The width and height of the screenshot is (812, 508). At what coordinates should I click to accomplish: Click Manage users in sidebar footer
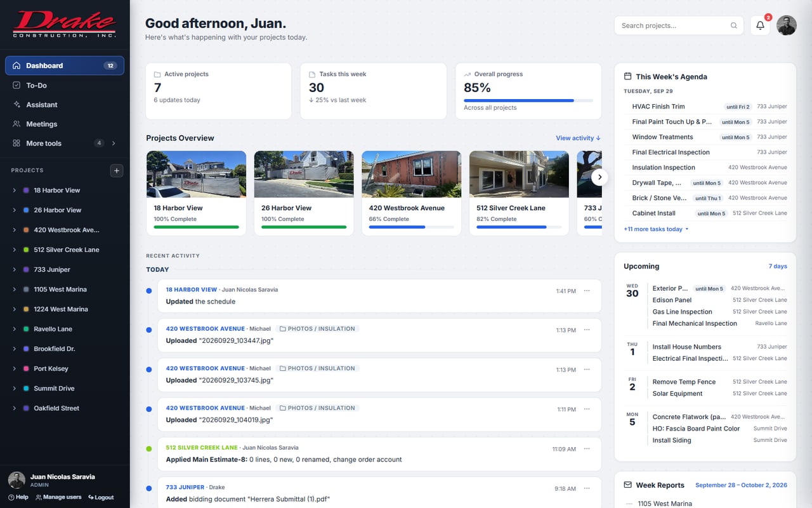[58, 497]
